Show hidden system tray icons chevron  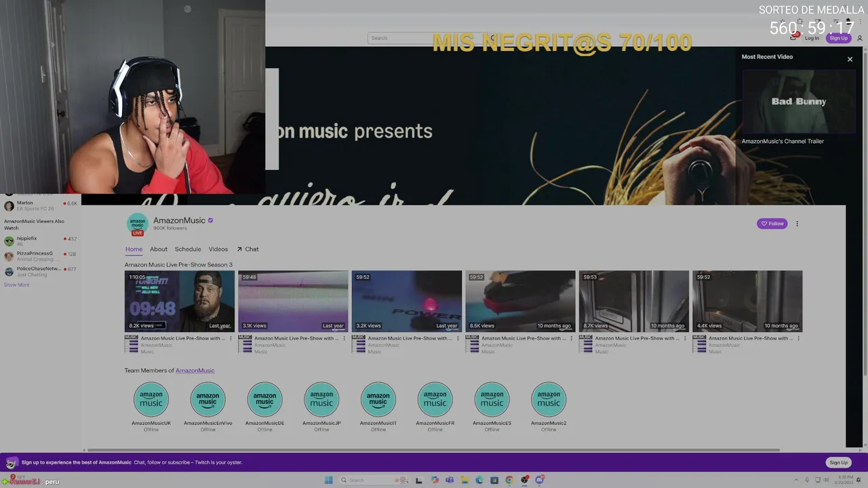pos(796,480)
